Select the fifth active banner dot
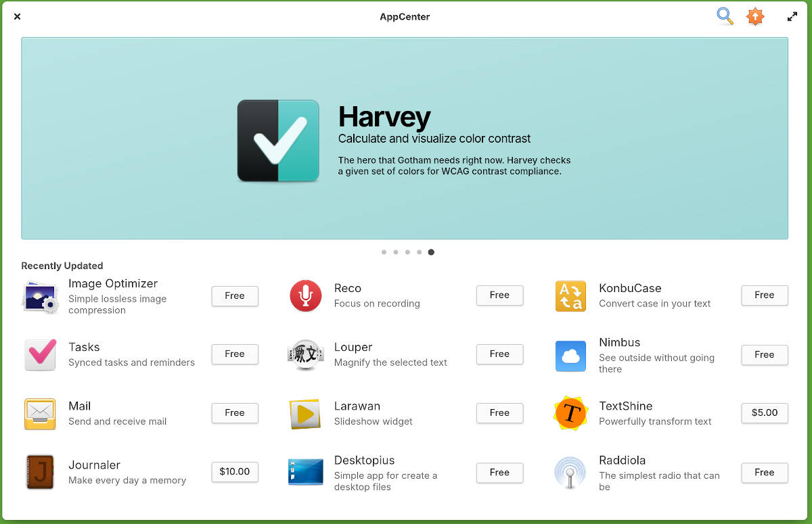This screenshot has width=812, height=524. pos(431,252)
